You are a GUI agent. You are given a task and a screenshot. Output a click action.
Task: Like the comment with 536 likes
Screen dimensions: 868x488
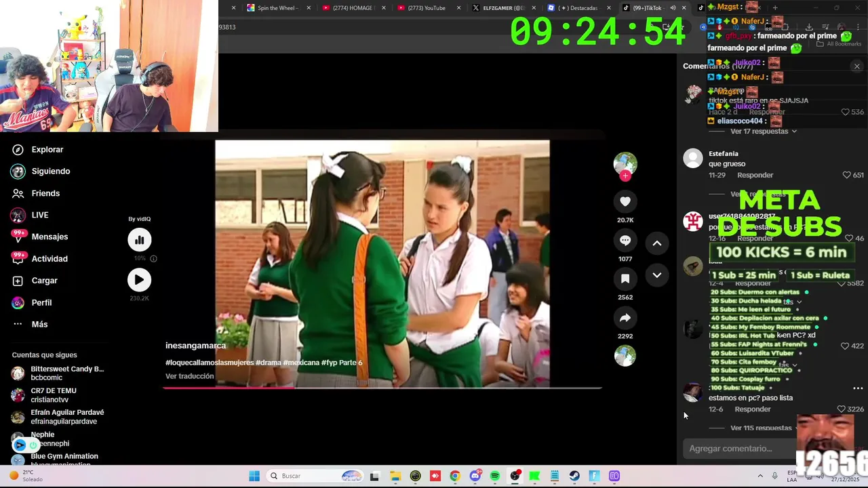coord(852,112)
